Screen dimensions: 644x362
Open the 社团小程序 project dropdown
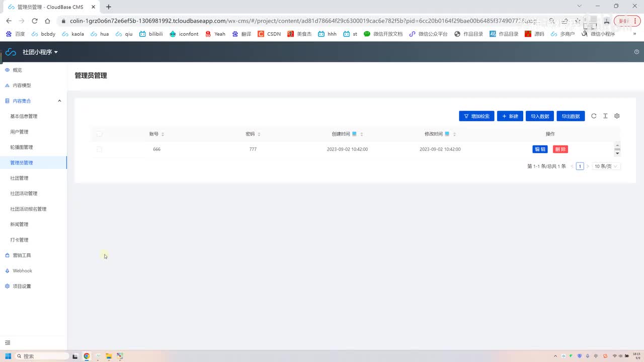pos(40,52)
